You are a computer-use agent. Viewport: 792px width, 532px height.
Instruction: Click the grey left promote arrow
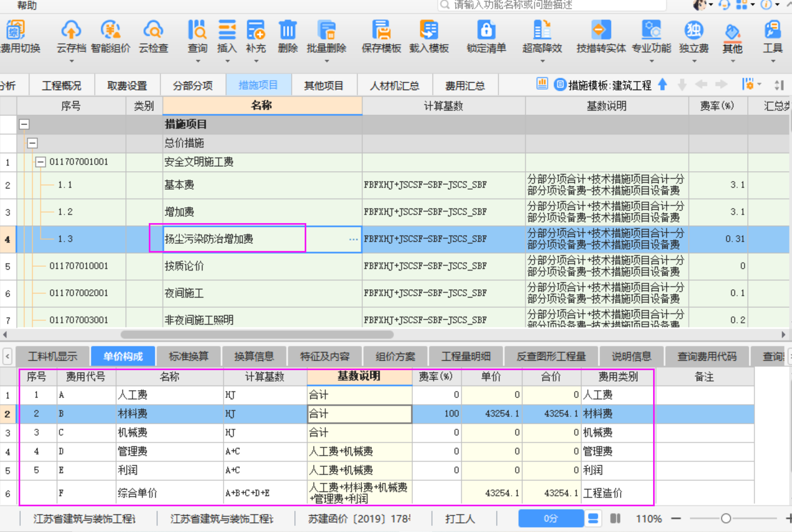(x=701, y=84)
